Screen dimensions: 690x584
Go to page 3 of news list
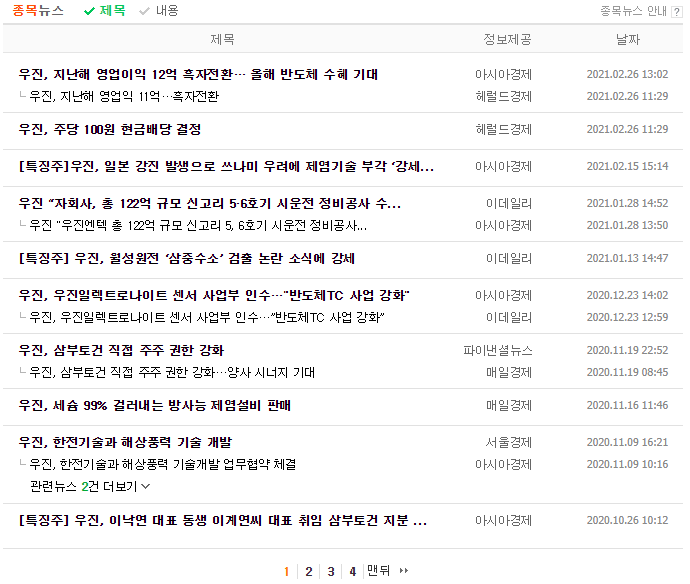(x=331, y=571)
